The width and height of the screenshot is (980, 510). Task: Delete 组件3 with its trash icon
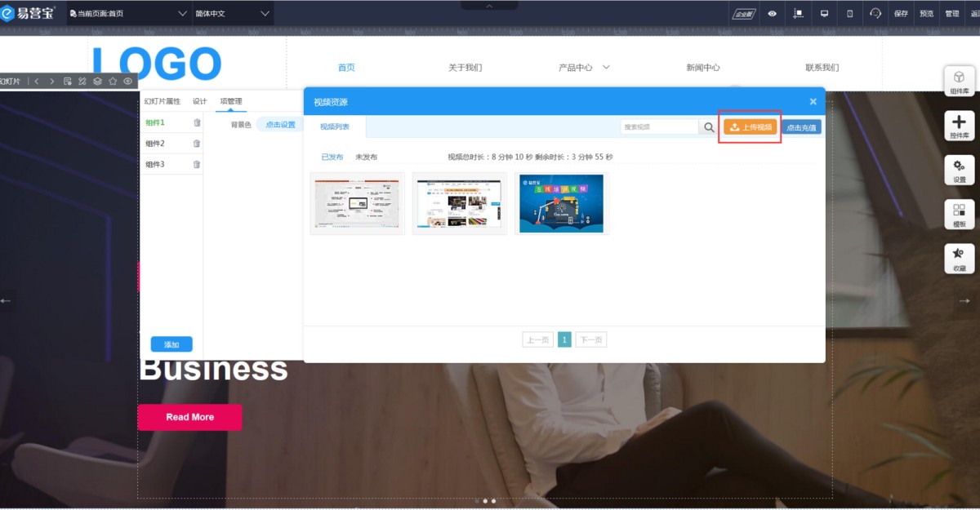(197, 164)
